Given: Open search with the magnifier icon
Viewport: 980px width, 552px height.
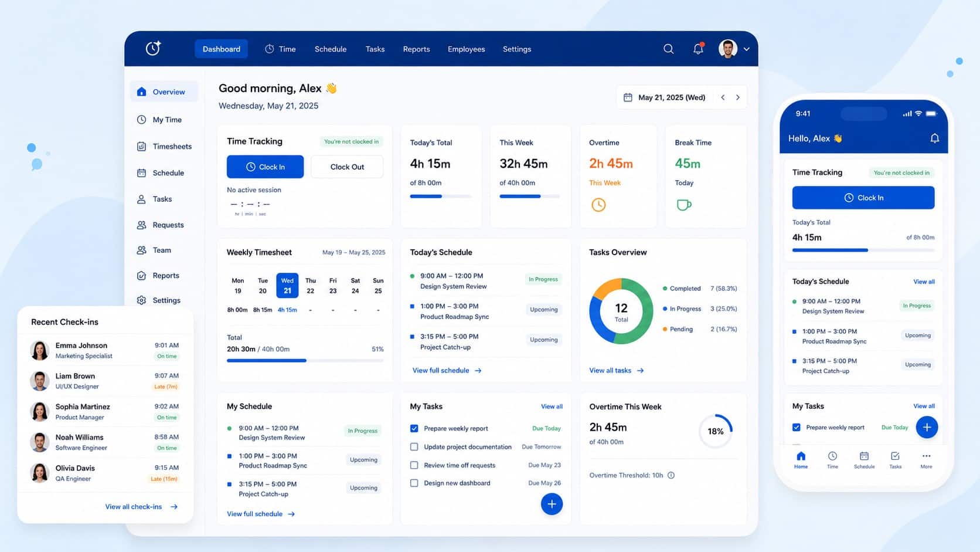Looking at the screenshot, I should point(668,49).
